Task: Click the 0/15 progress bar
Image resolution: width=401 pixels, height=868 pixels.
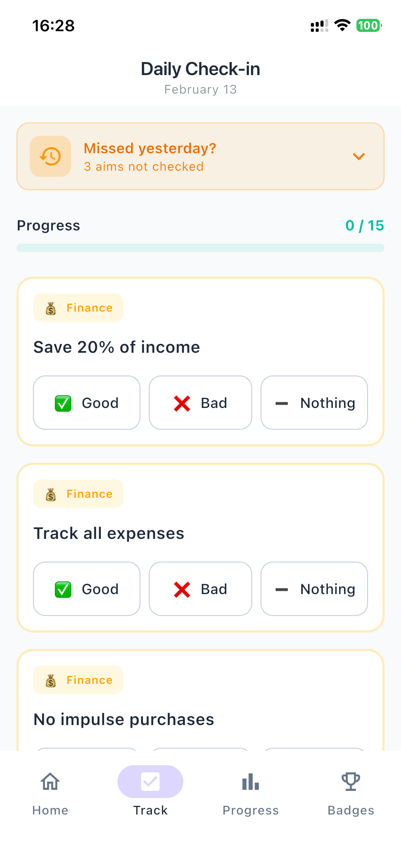Action: pos(200,247)
